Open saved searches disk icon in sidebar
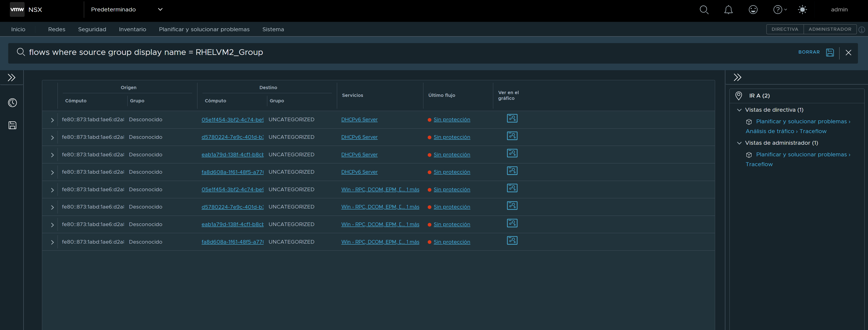 click(x=13, y=126)
